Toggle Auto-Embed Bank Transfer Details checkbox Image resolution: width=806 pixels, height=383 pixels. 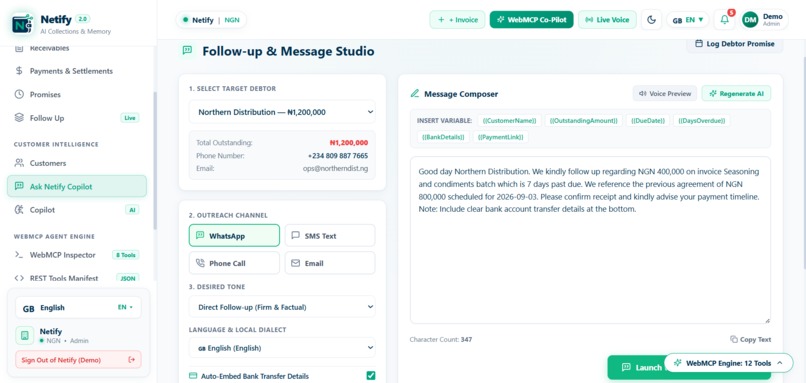(x=371, y=376)
